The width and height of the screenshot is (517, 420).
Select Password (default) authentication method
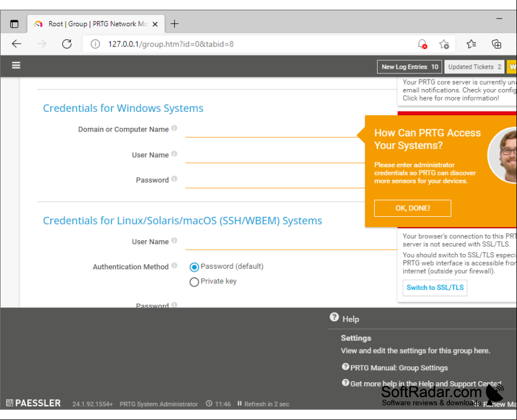[x=194, y=267]
